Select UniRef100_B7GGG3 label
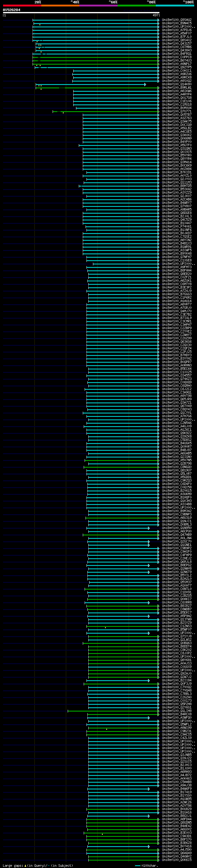This screenshot has height=868, width=197. [177, 294]
